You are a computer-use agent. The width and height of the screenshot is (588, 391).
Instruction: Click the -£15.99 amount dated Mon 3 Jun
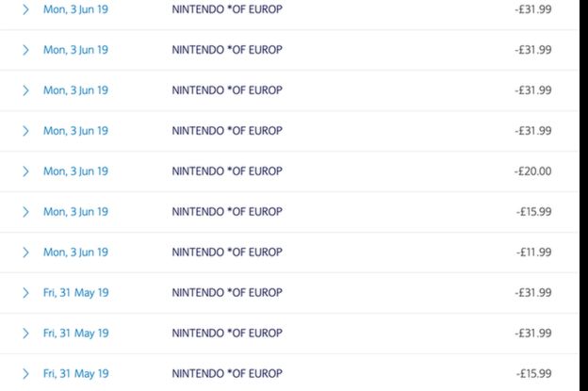pyautogui.click(x=534, y=212)
